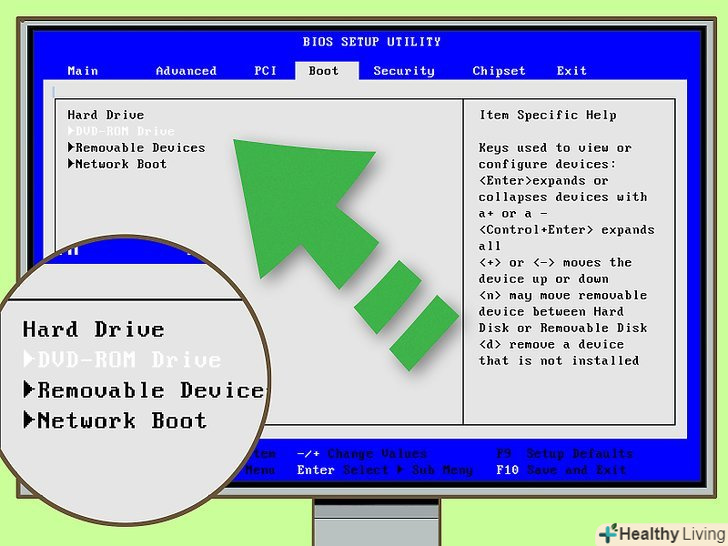Click the active Boot tab
This screenshot has height=546, width=728.
pyautogui.click(x=326, y=71)
